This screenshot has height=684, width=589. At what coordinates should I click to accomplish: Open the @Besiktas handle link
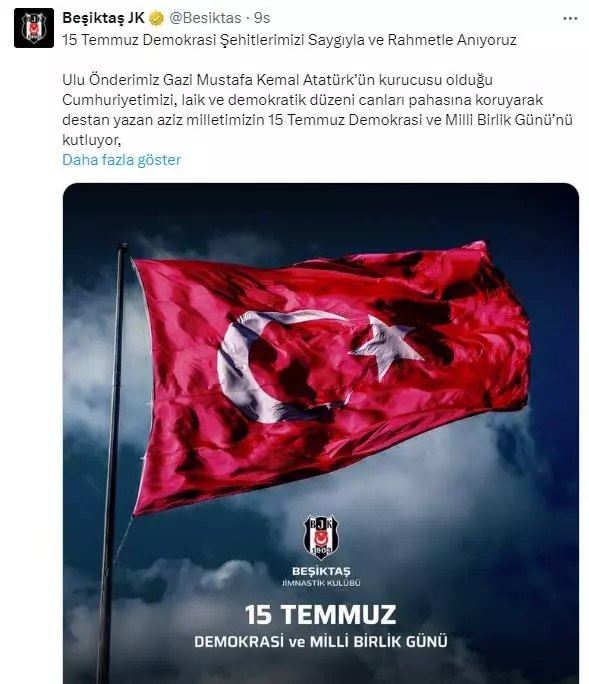[x=205, y=18]
